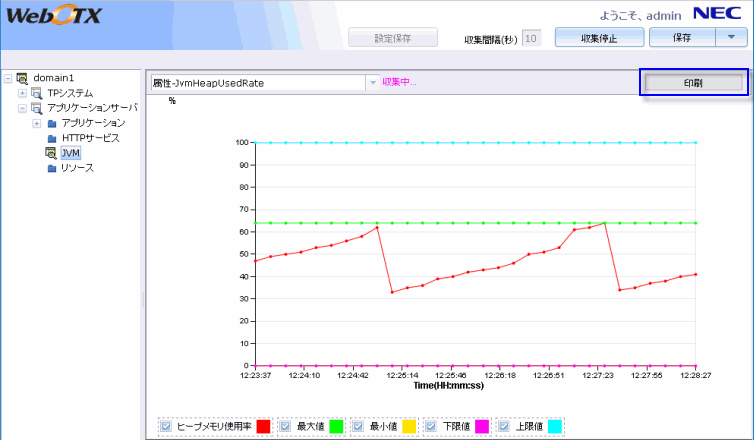Click the JVM monitor icon in tree
This screenshot has height=440, width=754.
[51, 153]
